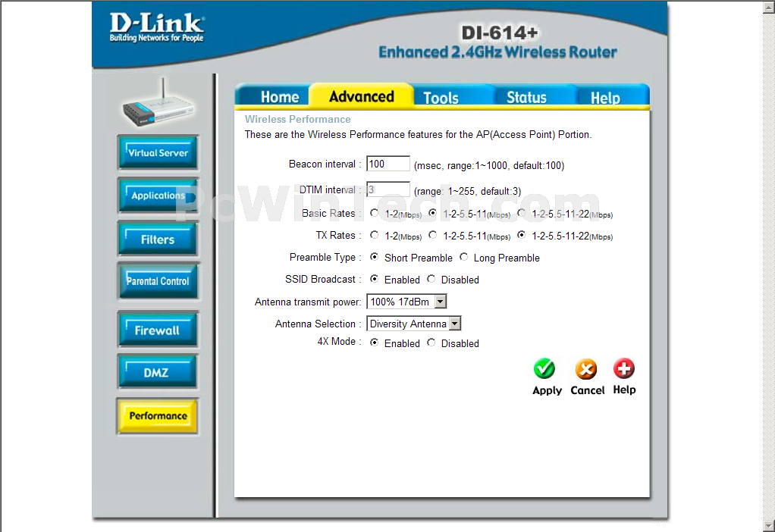Click the orange Cancel X icon
Viewport: 775px width, 532px height.
586,369
